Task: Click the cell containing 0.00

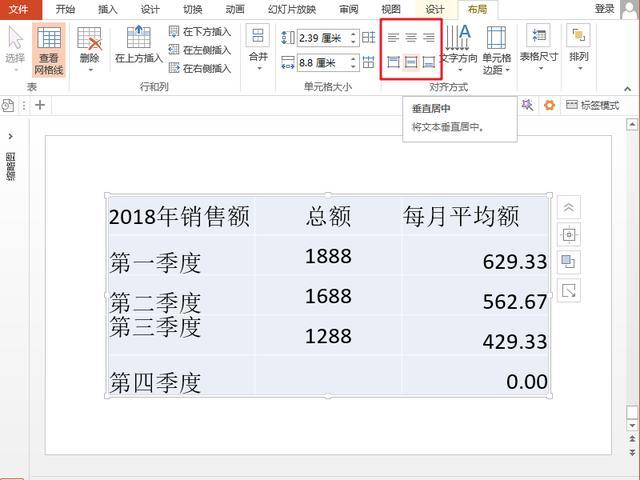Action: click(476, 376)
